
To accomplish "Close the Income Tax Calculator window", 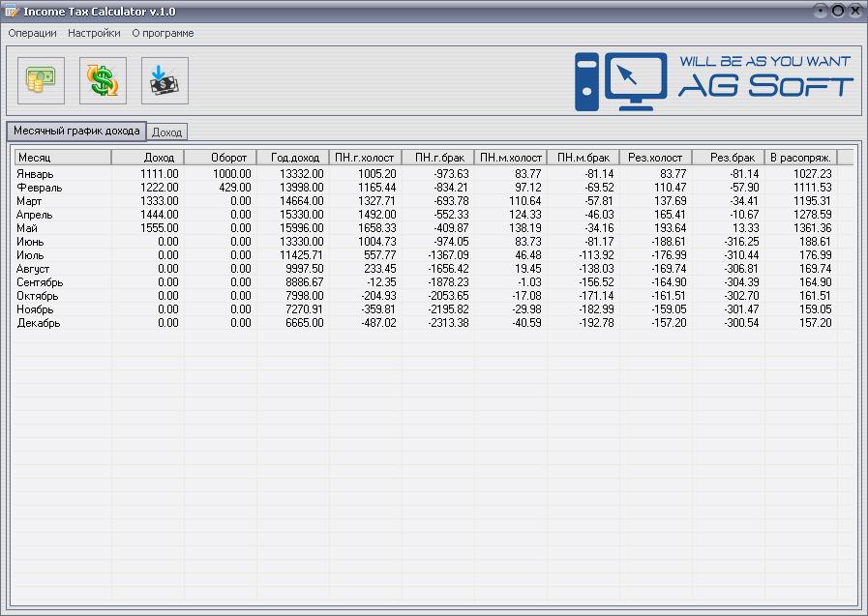I will coord(855,11).
